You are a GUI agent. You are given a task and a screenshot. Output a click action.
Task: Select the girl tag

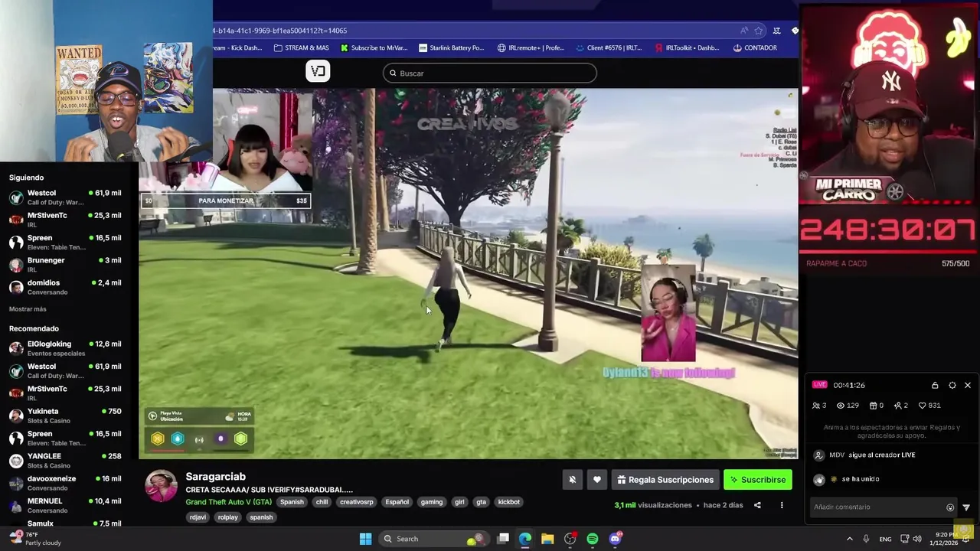459,502
